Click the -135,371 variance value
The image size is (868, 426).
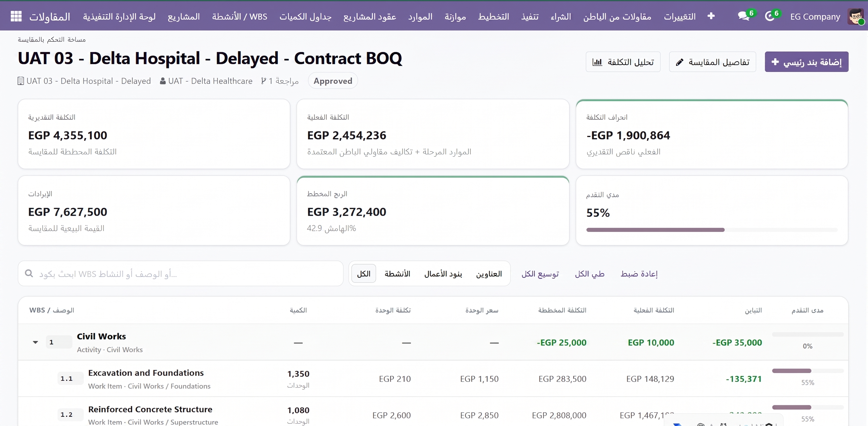[744, 379]
